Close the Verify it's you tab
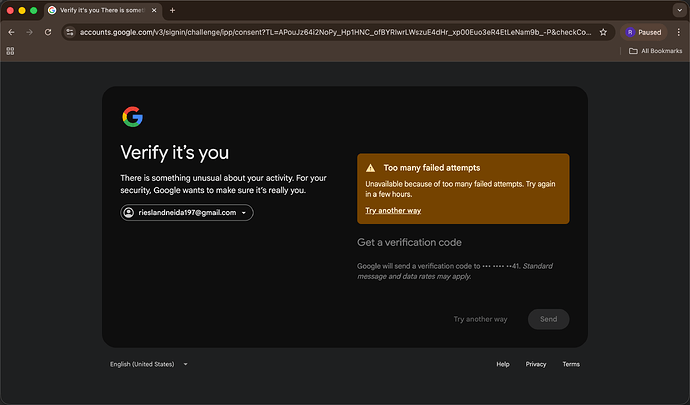690x405 pixels. pos(154,10)
